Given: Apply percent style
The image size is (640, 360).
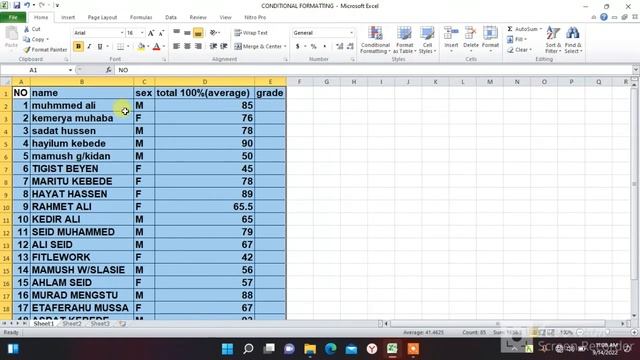Looking at the screenshot, I should (313, 47).
